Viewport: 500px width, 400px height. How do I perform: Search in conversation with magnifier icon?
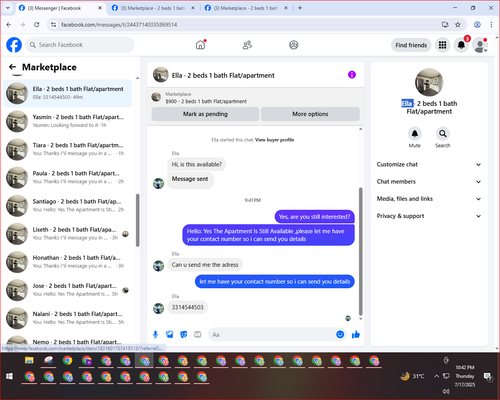[x=443, y=134]
